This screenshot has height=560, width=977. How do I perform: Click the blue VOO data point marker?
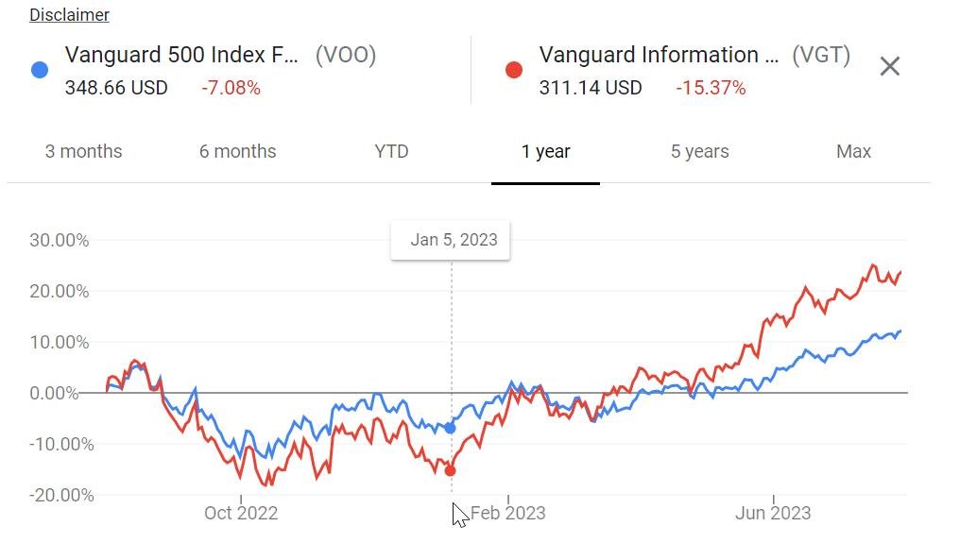[x=451, y=428]
